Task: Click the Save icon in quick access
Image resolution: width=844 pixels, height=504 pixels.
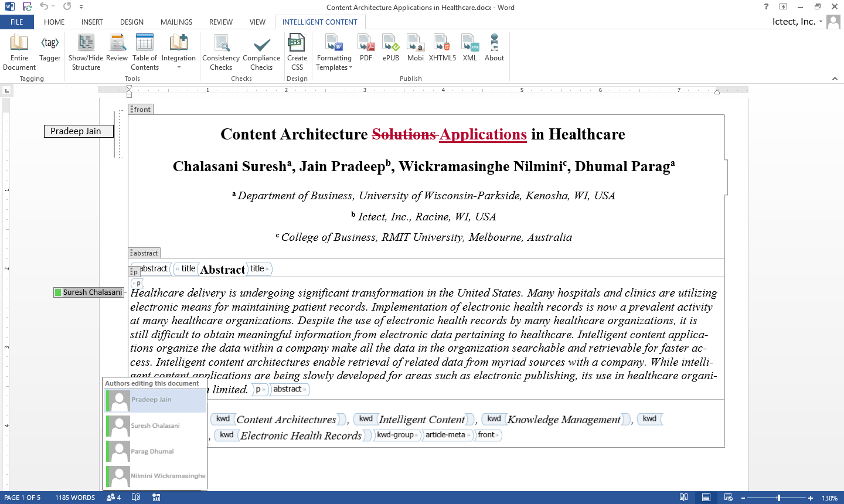Action: click(27, 7)
